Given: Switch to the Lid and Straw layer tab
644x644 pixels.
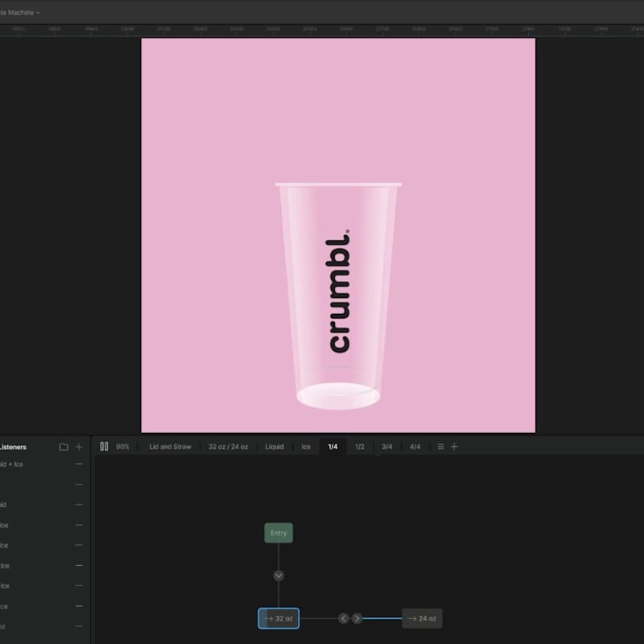Looking at the screenshot, I should click(x=170, y=447).
